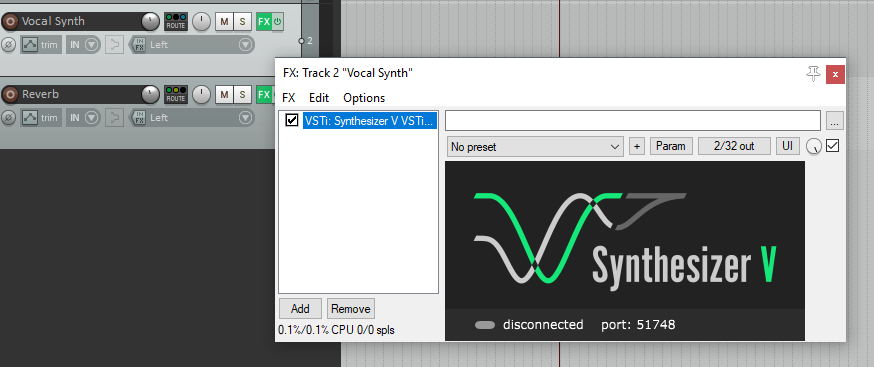The image size is (874, 367).
Task: Toggle FX bypass checkbox beside wet knob
Action: (833, 146)
